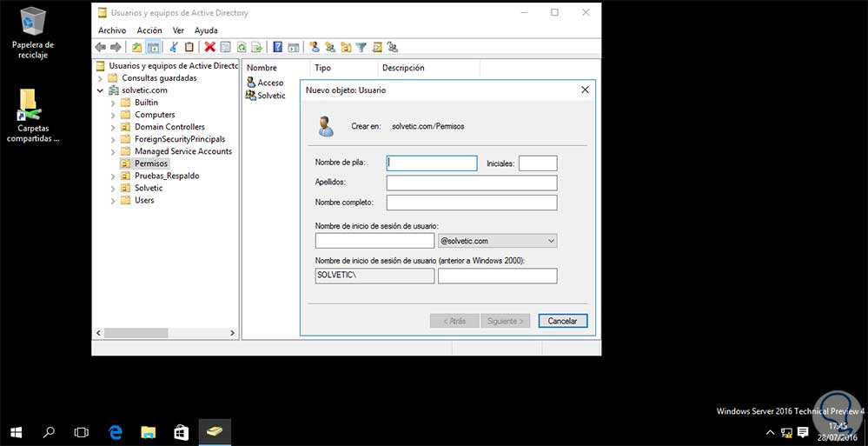Expand the Builtin folder
Viewport: 868px width, 446px height.
[113, 103]
